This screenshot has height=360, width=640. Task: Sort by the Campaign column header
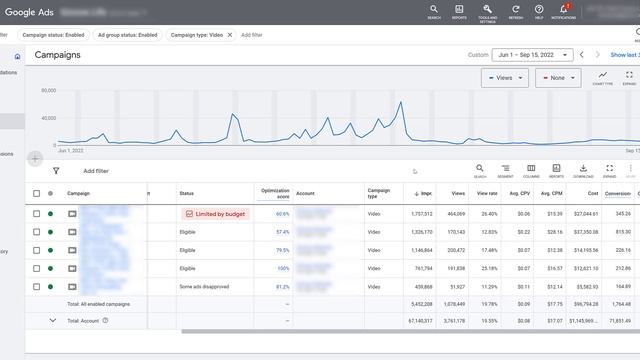78,193
